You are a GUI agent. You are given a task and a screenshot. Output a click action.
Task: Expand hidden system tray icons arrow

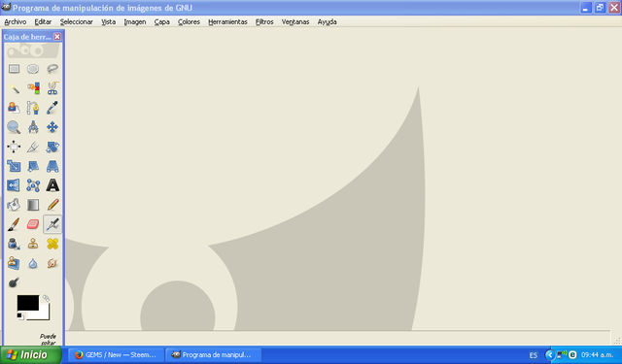coord(550,355)
